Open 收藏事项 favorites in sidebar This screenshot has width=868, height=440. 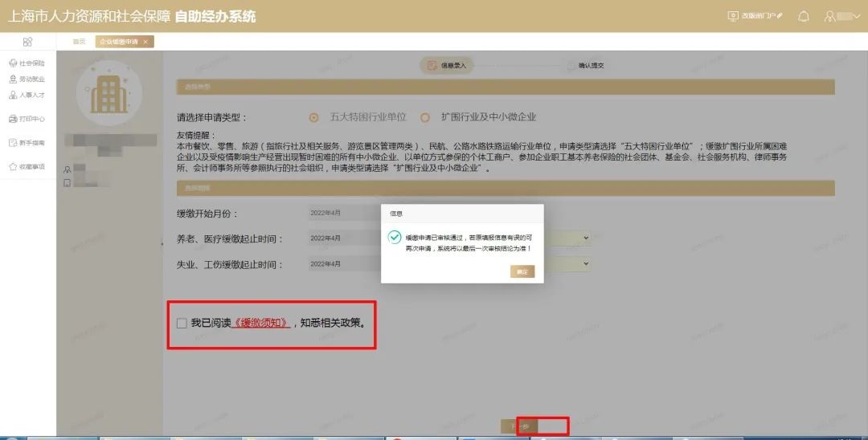pos(27,167)
